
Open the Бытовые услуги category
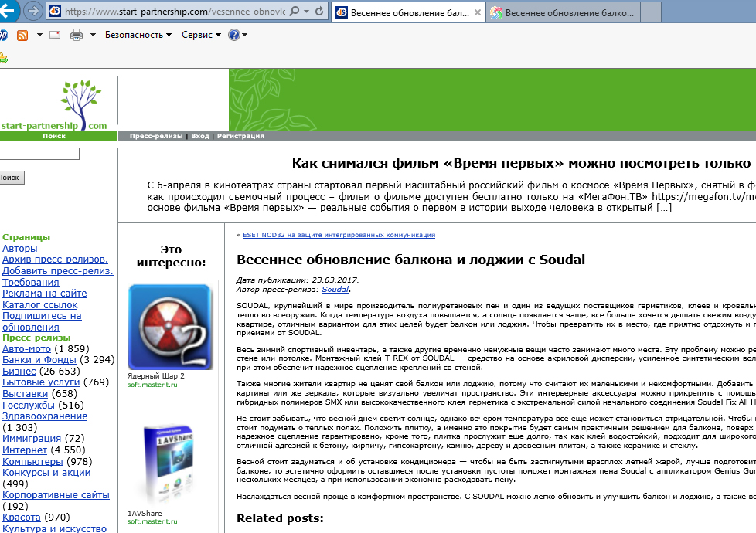[41, 382]
